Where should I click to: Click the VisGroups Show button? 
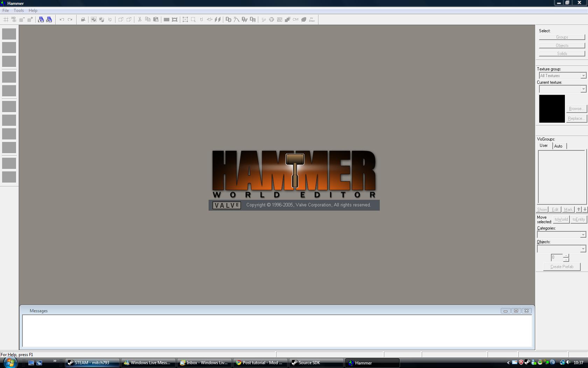[542, 210]
